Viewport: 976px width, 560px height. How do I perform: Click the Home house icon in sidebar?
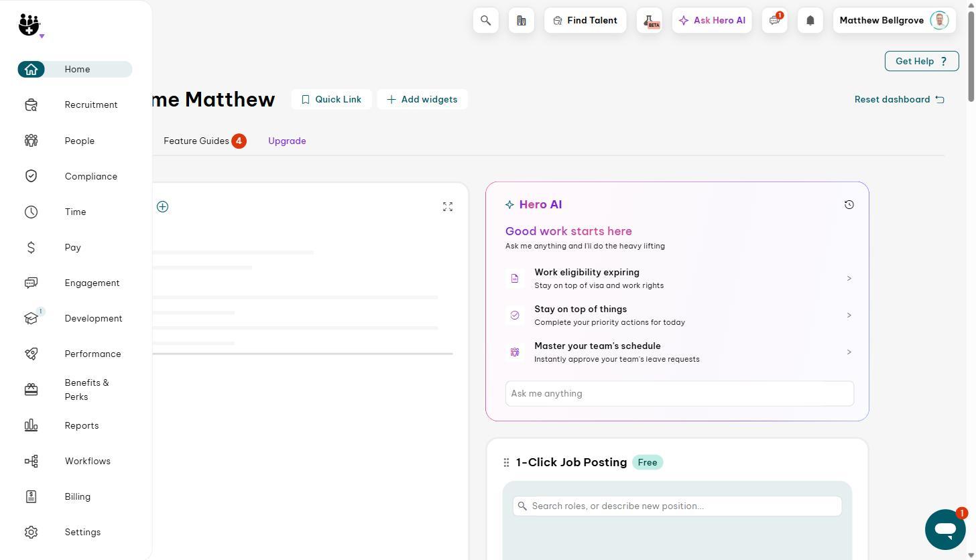pos(31,69)
